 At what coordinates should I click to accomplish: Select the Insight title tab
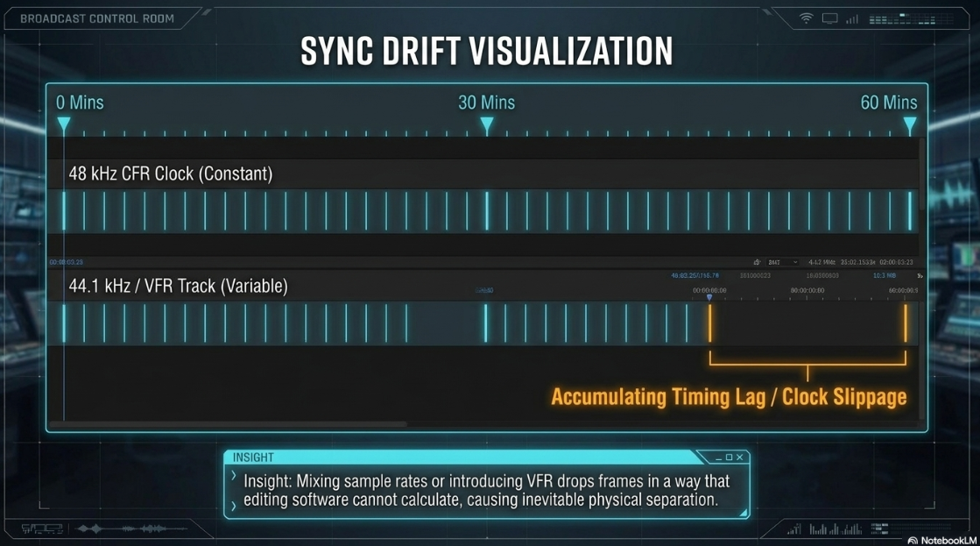click(x=253, y=457)
